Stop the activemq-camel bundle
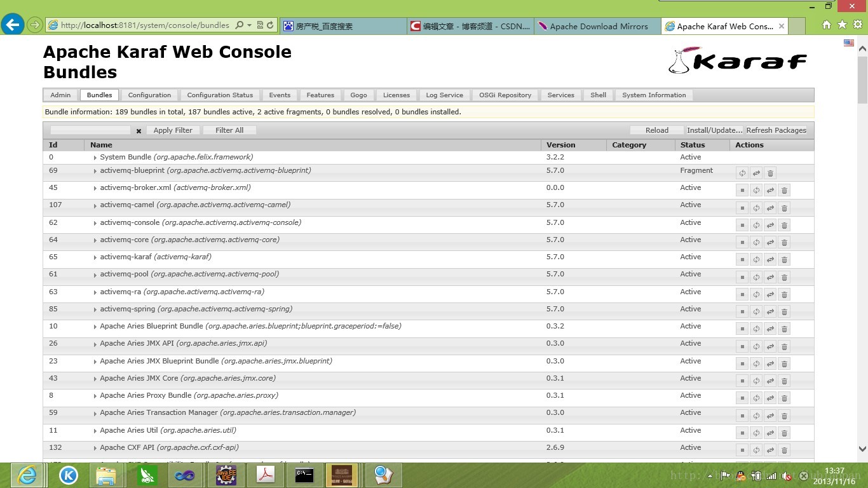This screenshot has height=488, width=868. (742, 208)
